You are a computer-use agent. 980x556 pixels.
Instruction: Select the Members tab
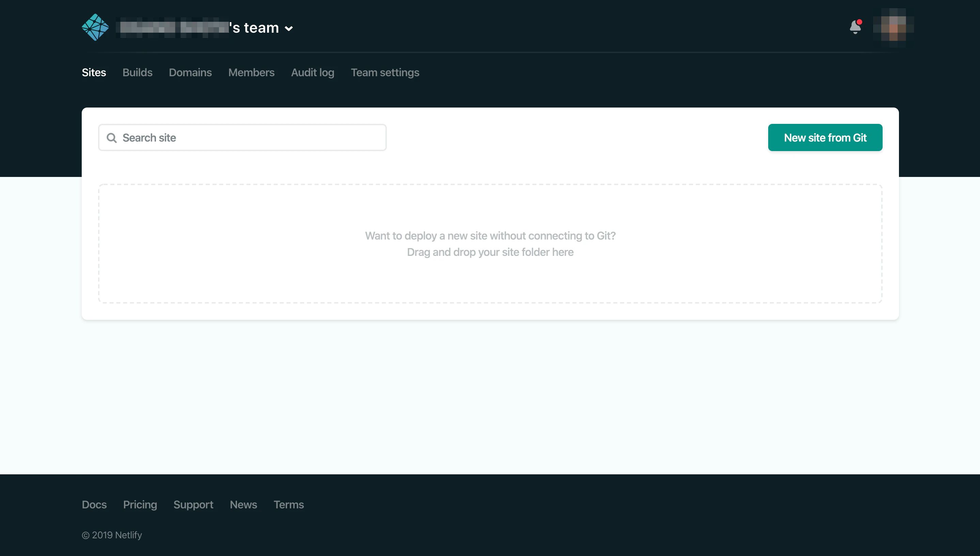[251, 72]
